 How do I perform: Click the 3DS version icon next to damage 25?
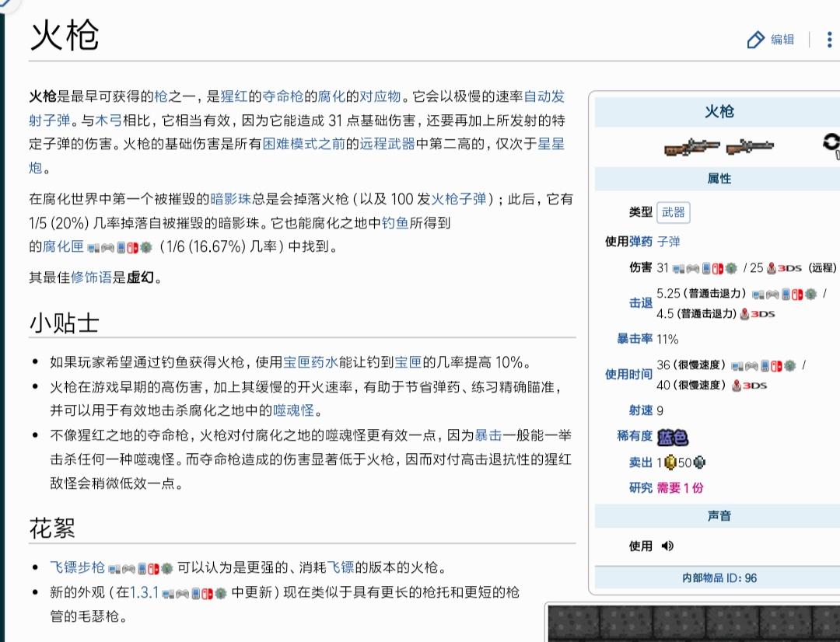point(784,267)
